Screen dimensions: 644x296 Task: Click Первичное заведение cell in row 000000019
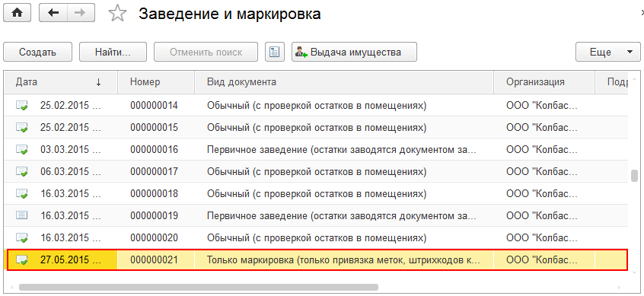pos(344,215)
